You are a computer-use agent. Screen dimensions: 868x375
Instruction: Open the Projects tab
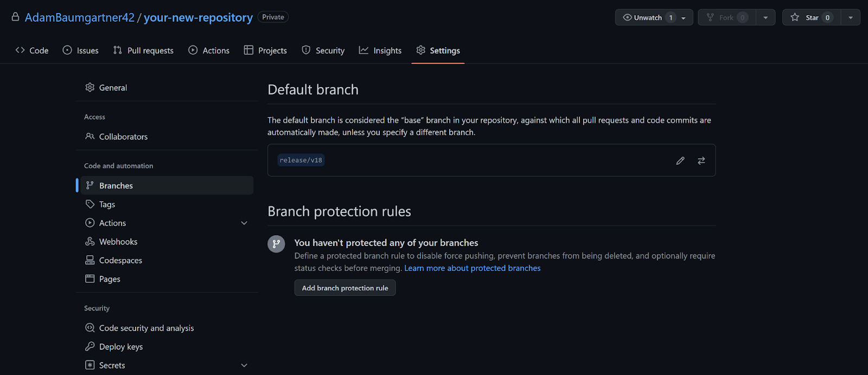pos(265,50)
